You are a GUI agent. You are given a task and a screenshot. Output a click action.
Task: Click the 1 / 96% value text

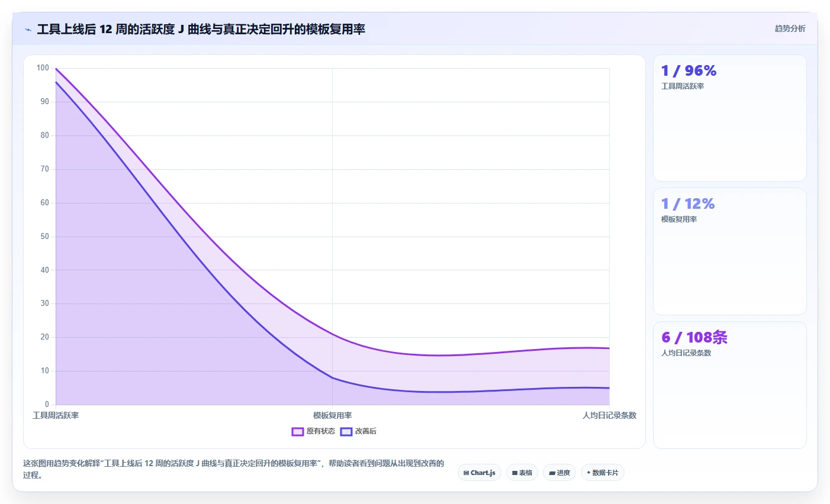[x=689, y=71]
